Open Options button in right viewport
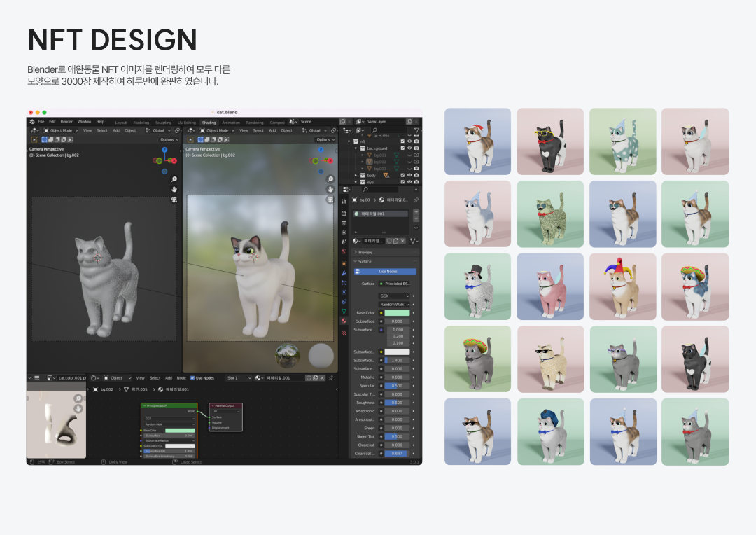The height and width of the screenshot is (535, 756). [x=323, y=139]
